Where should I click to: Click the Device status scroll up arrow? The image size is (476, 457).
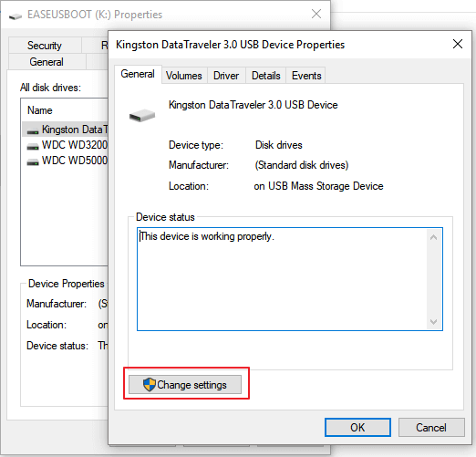coord(434,237)
